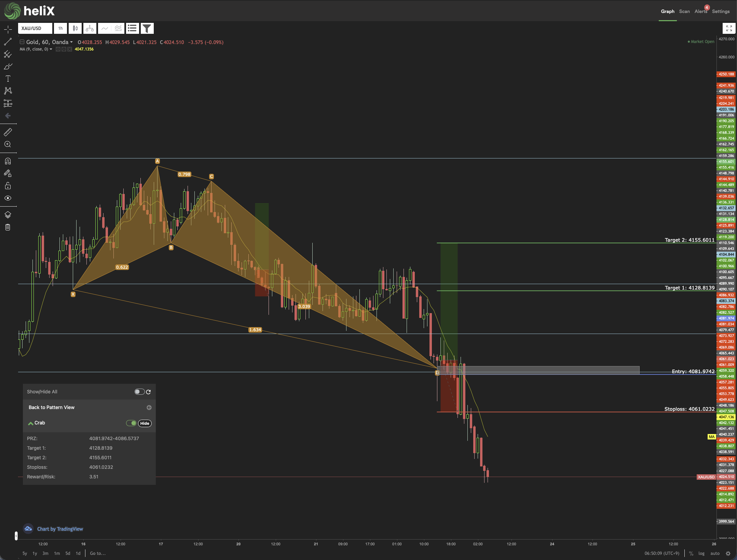Open indicators line icon in toolbar
Screen dimensions: 737x560
click(105, 28)
